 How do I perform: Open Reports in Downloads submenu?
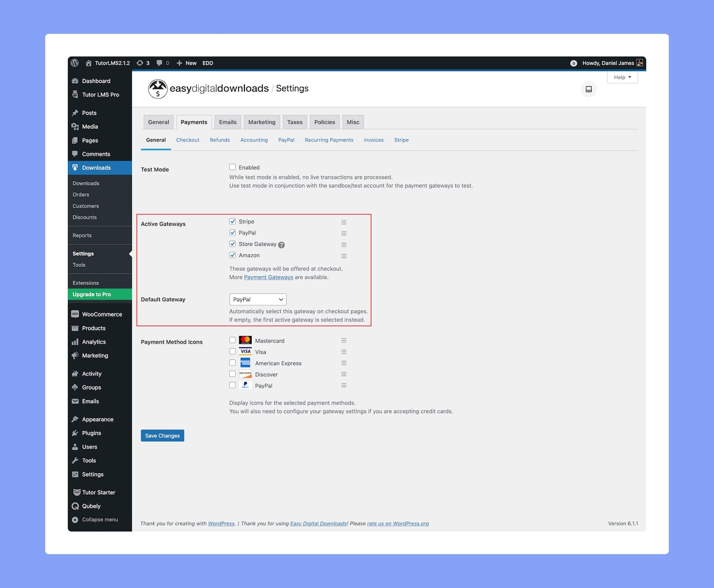82,235
